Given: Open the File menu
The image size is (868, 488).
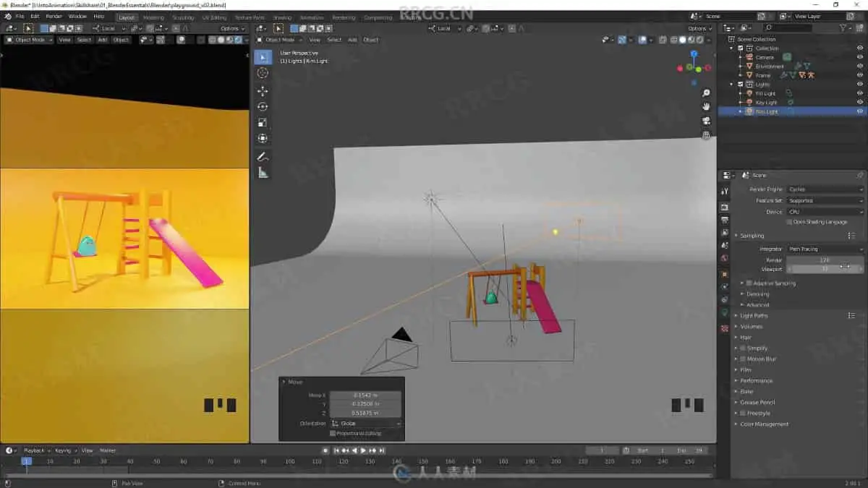Looking at the screenshot, I should (x=20, y=16).
